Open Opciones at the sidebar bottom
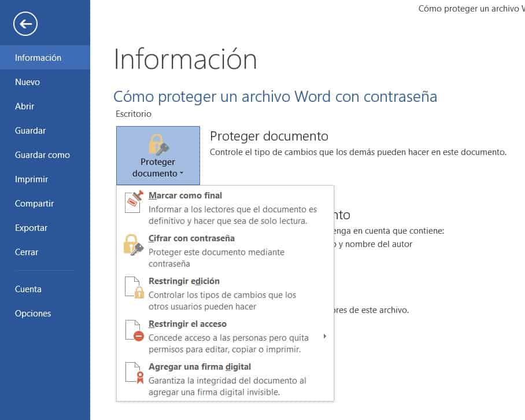525x420 pixels. 33,314
